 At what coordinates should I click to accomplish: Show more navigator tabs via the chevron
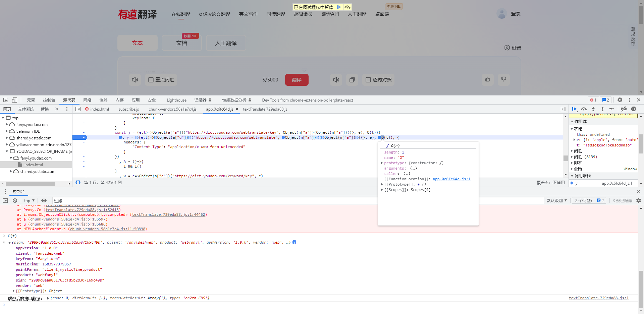pos(57,109)
